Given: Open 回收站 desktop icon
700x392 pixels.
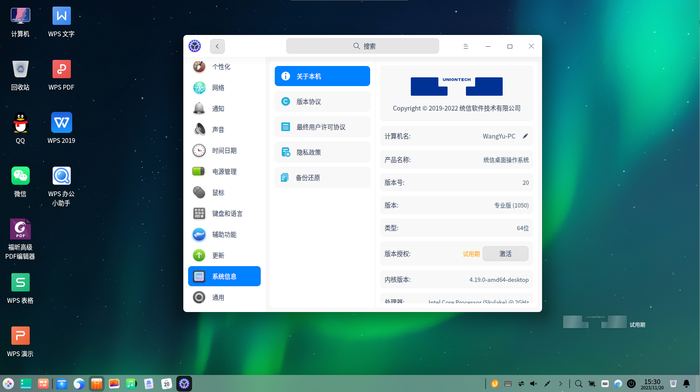Looking at the screenshot, I should click(20, 75).
